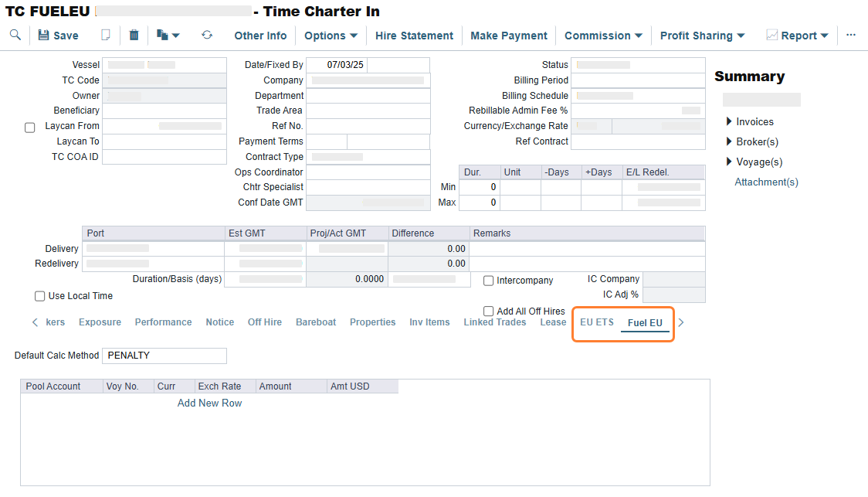Check the Intercompany option
This screenshot has height=497, width=868.
click(x=489, y=281)
